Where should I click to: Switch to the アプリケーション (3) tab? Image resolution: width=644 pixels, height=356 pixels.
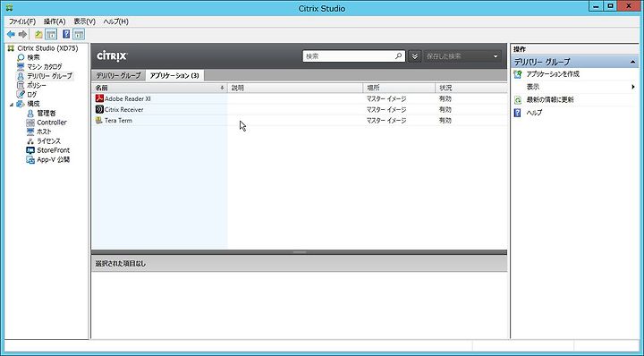[x=174, y=75]
